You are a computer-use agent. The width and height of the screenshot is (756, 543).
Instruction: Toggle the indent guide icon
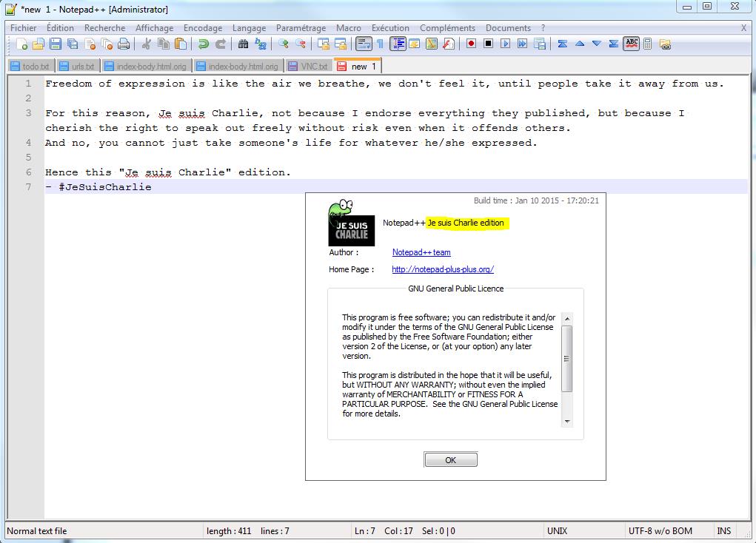(x=398, y=44)
